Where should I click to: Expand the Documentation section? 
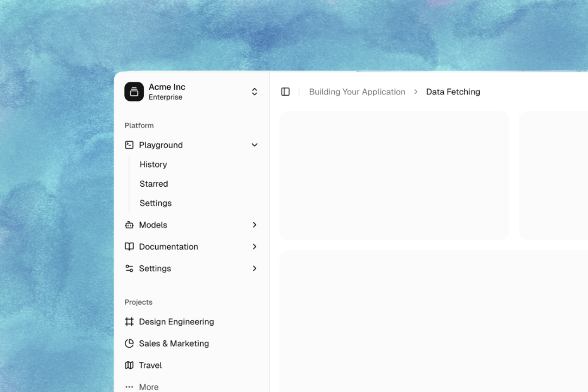click(x=254, y=247)
